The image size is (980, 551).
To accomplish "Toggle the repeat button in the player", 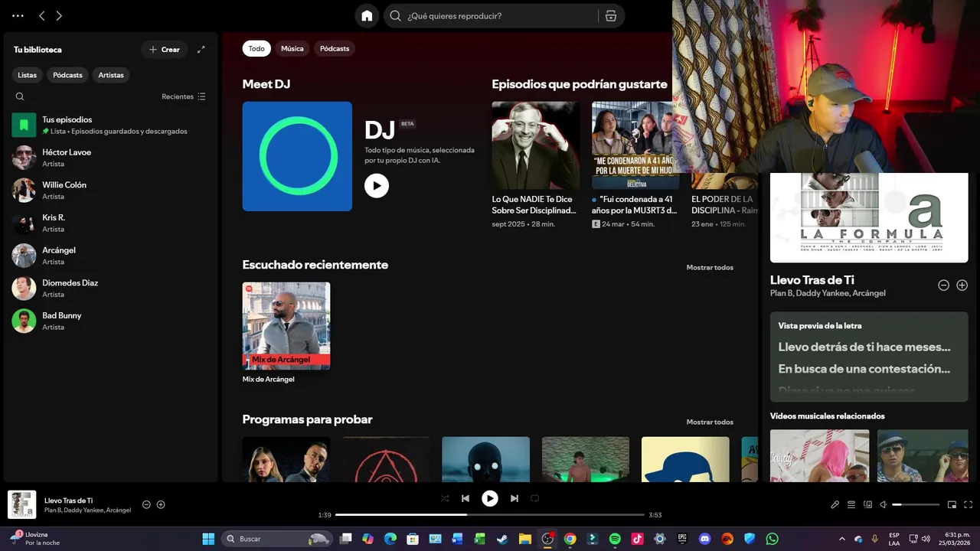I will tap(535, 498).
